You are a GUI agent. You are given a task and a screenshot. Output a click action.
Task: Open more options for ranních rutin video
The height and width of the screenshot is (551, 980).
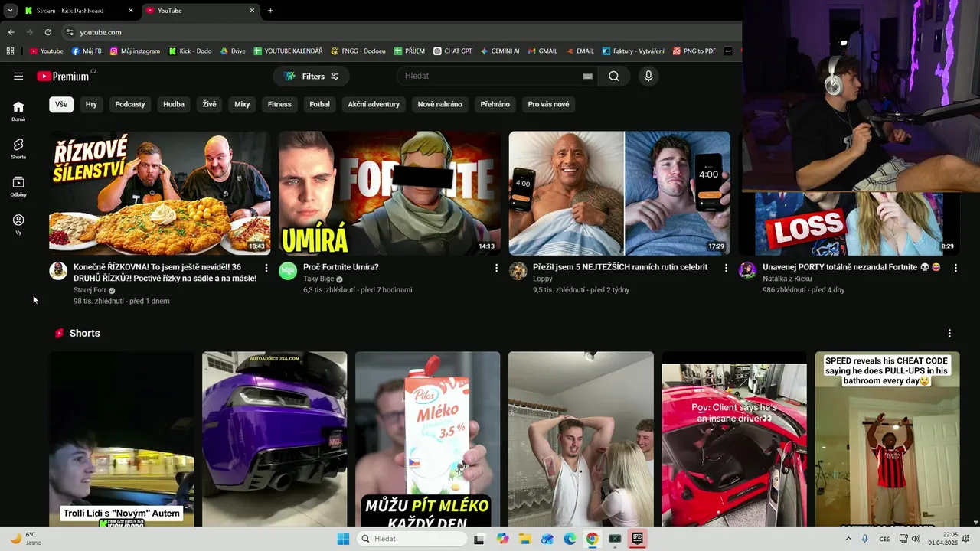tap(726, 268)
